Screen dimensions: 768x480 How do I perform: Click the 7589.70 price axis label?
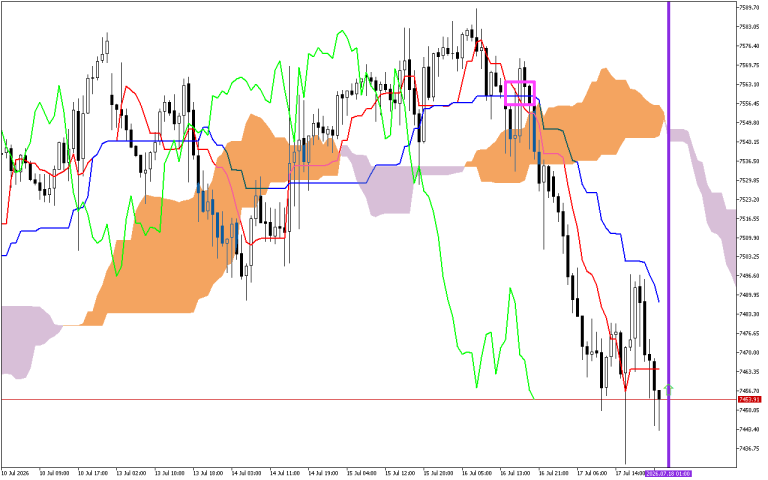click(749, 7)
